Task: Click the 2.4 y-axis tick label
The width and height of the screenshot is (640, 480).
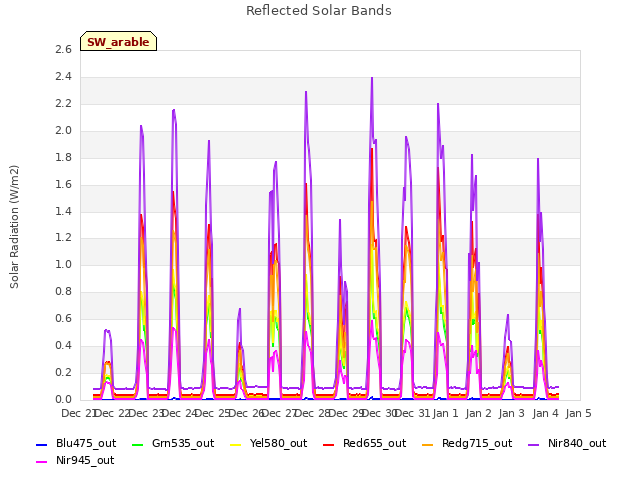Action: pos(63,76)
